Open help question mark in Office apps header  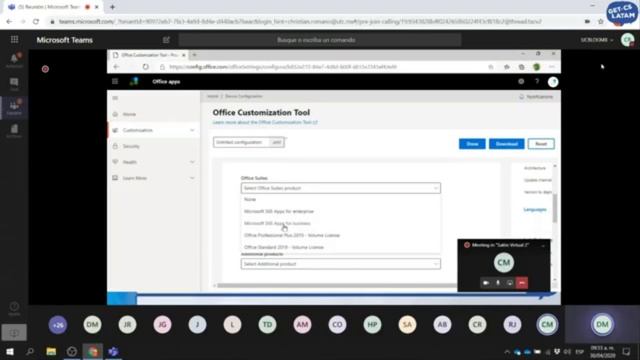pos(537,82)
